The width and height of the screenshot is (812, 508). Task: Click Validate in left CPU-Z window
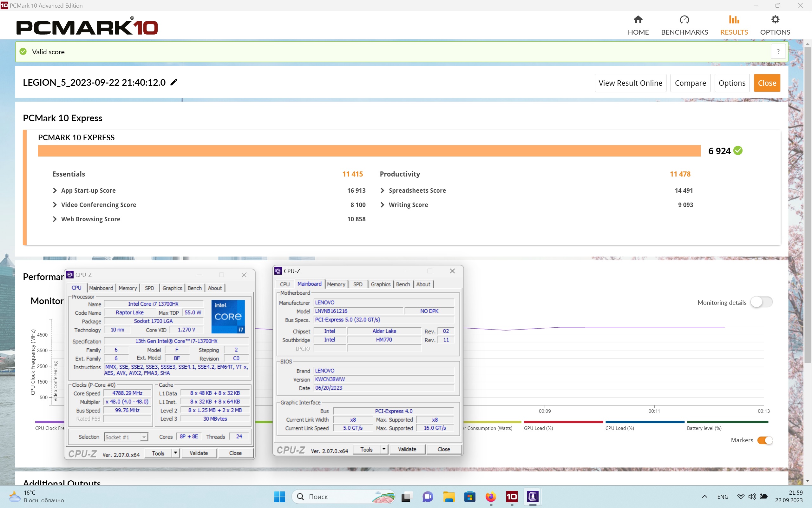[199, 453]
